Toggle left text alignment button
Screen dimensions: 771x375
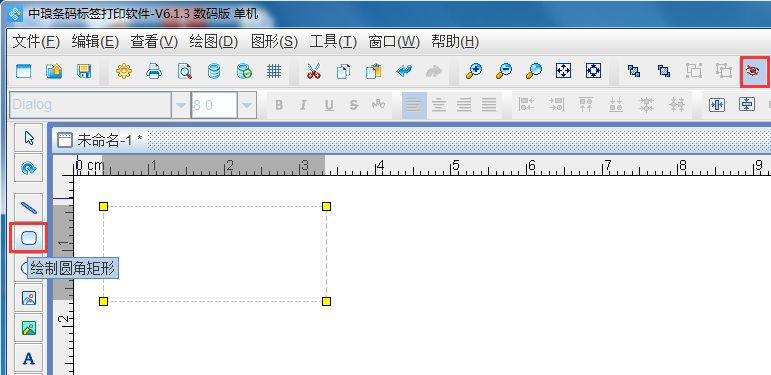(x=414, y=105)
